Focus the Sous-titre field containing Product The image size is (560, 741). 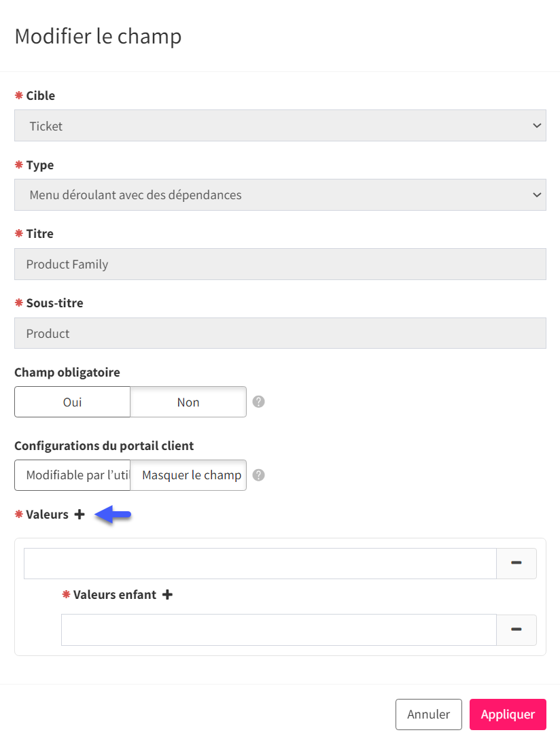click(x=280, y=333)
